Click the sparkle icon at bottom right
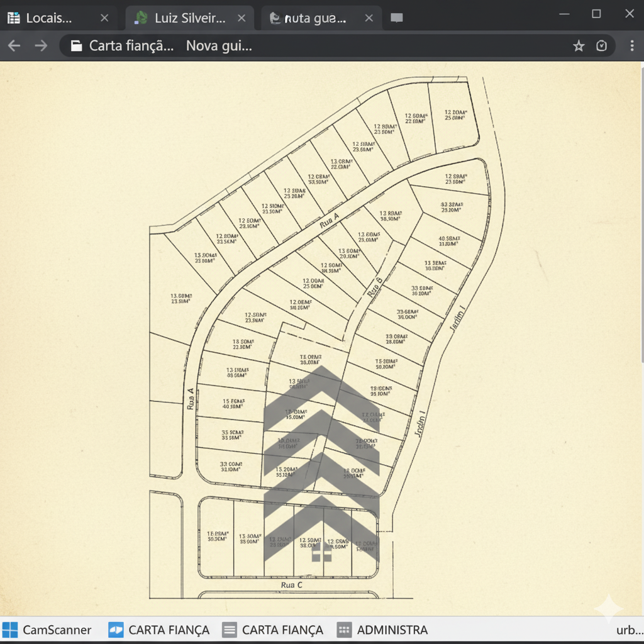The height and width of the screenshot is (644, 644). [608, 608]
